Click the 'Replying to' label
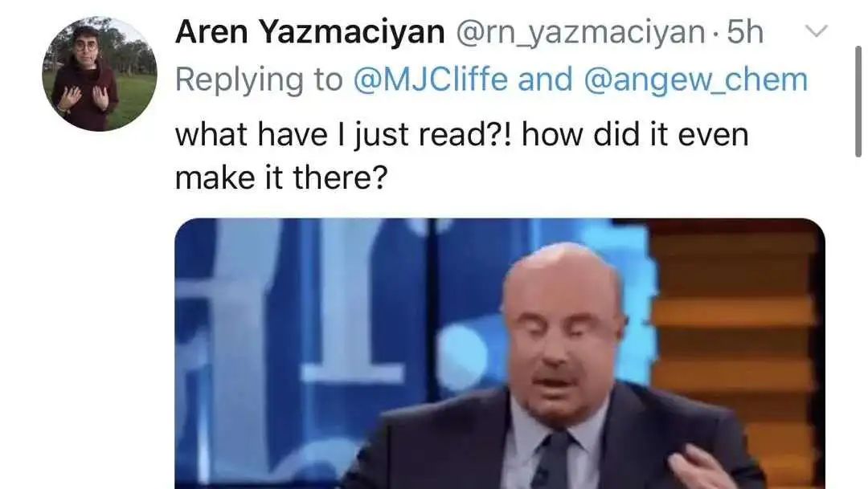This screenshot has height=489, width=868. coord(259,80)
